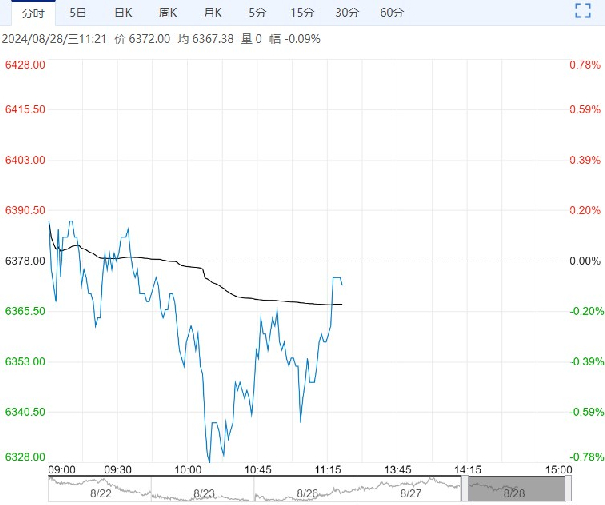Select the 8/23 segment in timeline navigator

203,490
